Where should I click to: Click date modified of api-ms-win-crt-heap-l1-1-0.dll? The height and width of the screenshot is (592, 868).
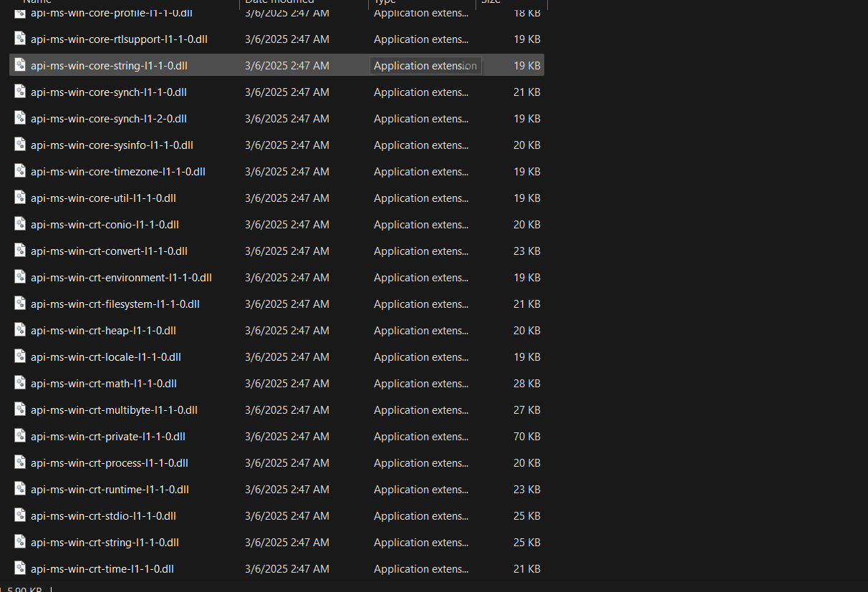pos(287,331)
